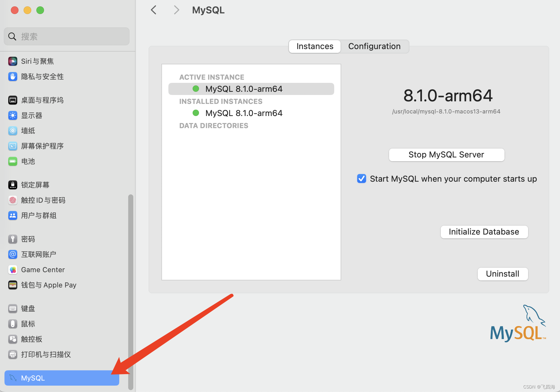Select the 键盘 keyboard icon
This screenshot has height=392, width=560.
[13, 309]
